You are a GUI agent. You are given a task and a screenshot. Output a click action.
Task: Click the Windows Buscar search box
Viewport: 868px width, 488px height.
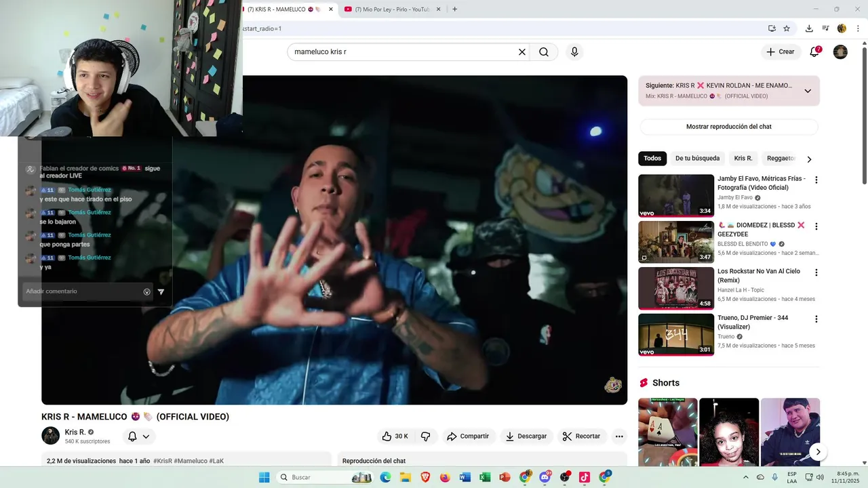pos(325,477)
